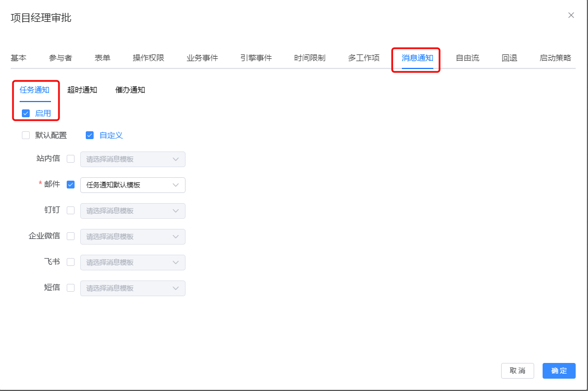588x391 pixels.
Task: Switch to the 超时通知 sub-tab
Action: (x=82, y=90)
